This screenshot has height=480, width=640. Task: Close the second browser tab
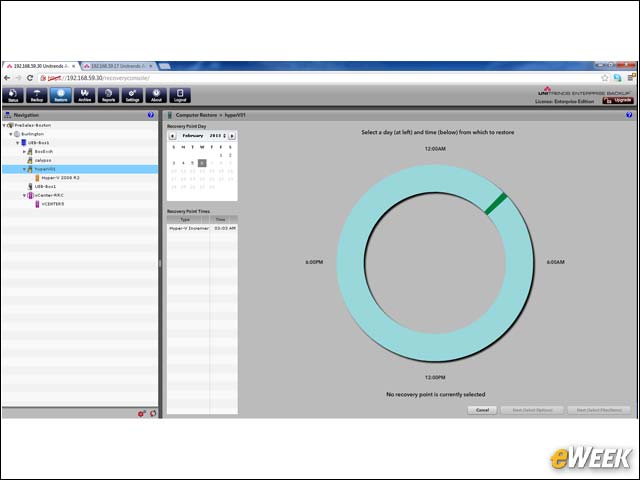pos(151,66)
